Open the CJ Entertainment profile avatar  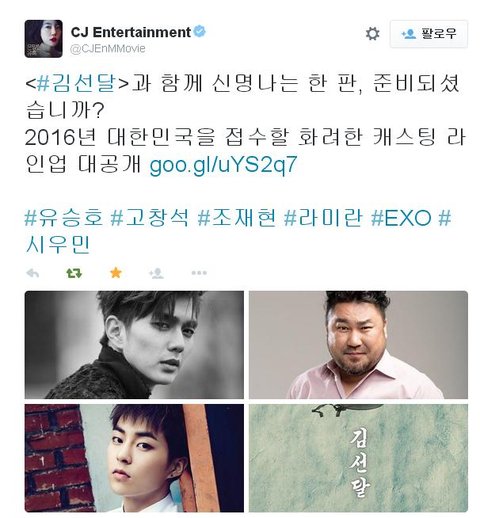[x=43, y=39]
